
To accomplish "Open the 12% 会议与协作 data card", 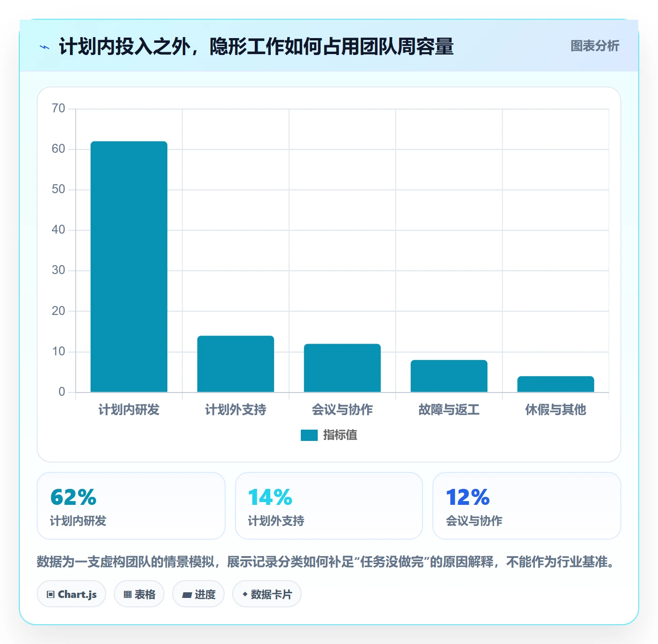I will (527, 506).
